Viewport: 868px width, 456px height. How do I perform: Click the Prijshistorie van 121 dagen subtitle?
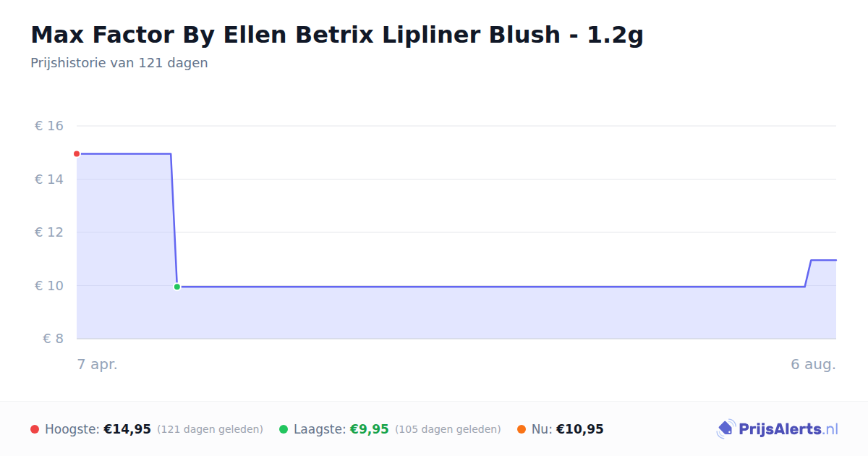tap(119, 63)
